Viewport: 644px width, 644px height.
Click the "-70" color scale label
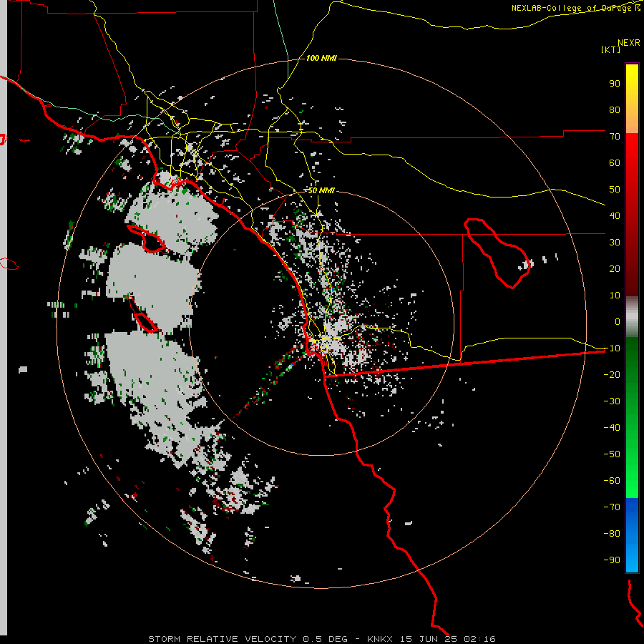pos(612,507)
